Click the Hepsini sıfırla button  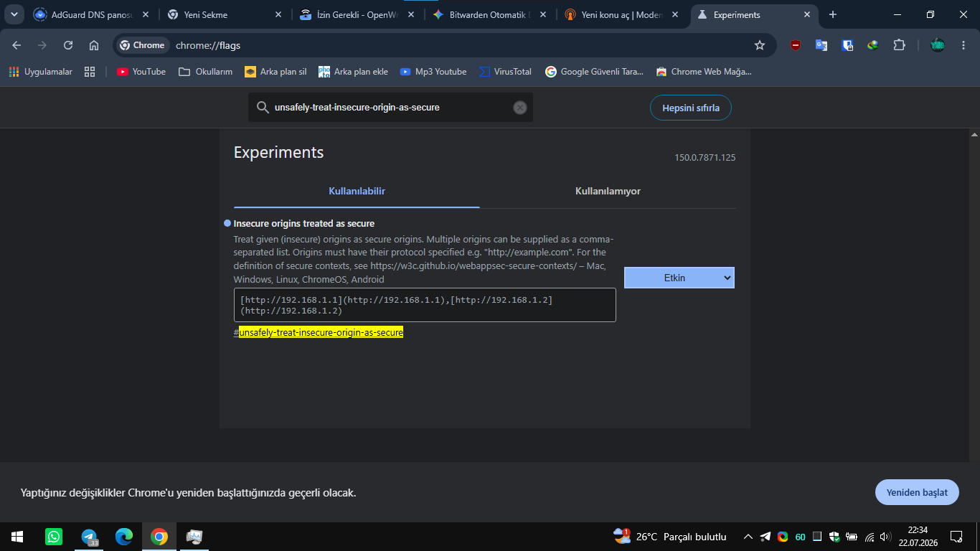(691, 108)
